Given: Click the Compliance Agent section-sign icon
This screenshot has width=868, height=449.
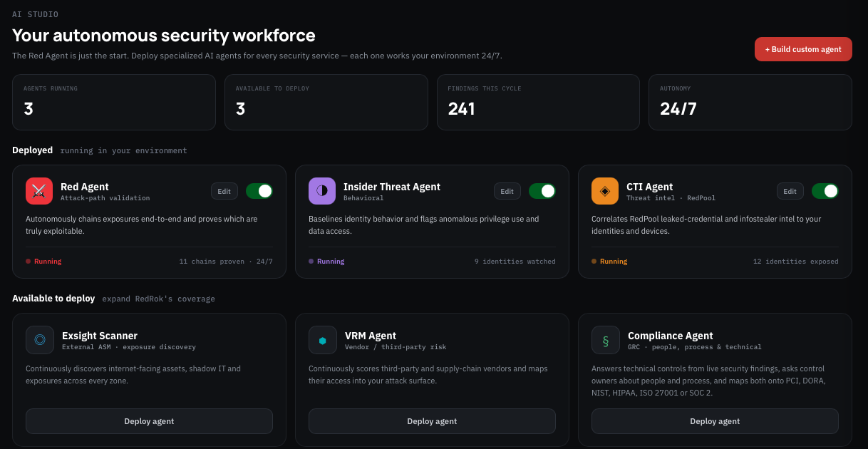Looking at the screenshot, I should click(605, 340).
